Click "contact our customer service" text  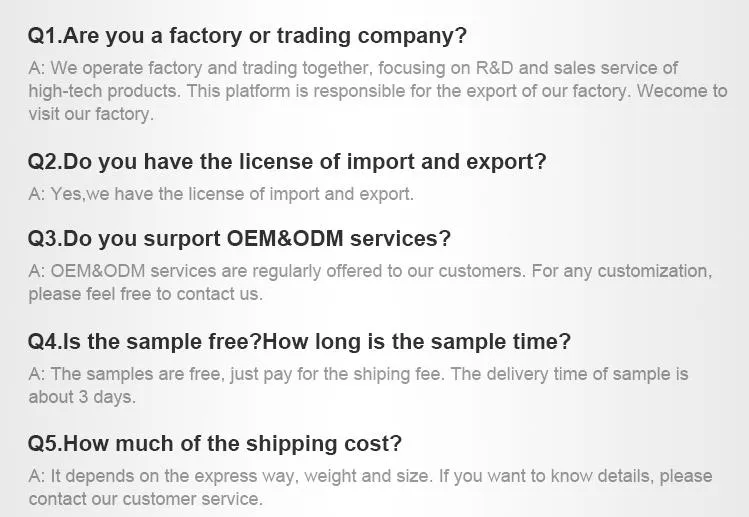(x=145, y=499)
